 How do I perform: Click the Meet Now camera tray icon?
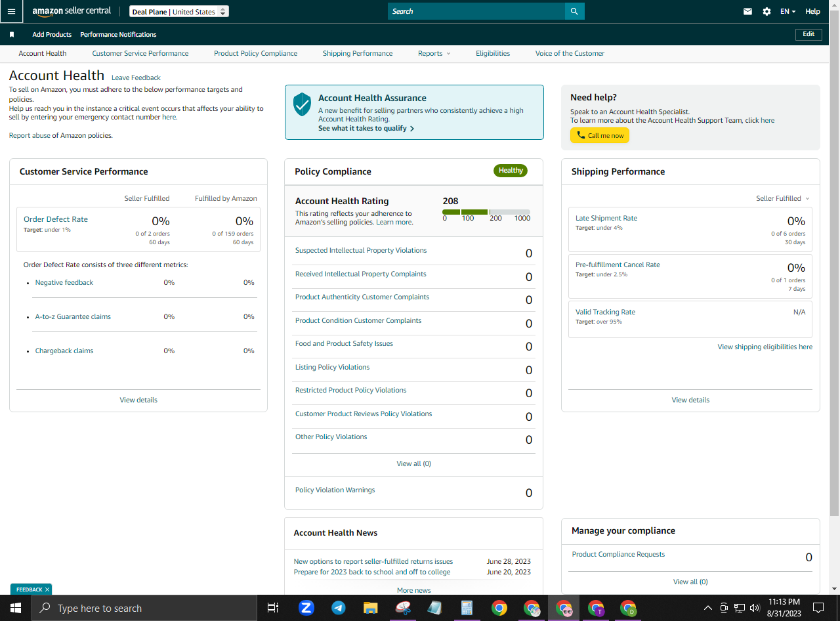[x=724, y=608]
